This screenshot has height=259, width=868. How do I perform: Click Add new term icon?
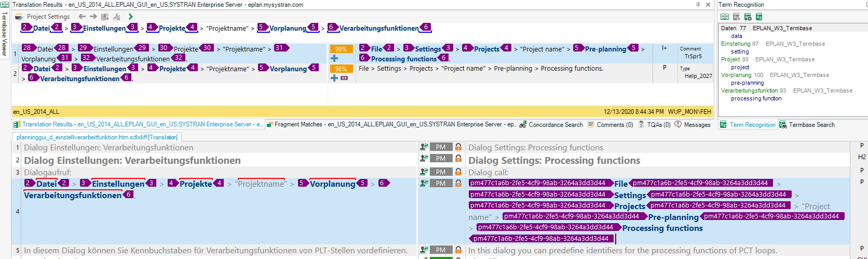tap(736, 17)
